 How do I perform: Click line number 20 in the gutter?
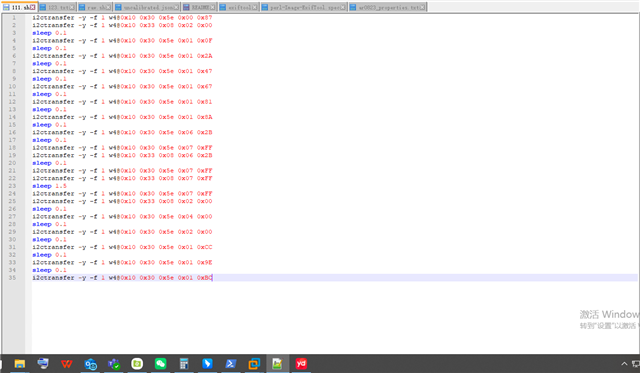tap(12, 163)
